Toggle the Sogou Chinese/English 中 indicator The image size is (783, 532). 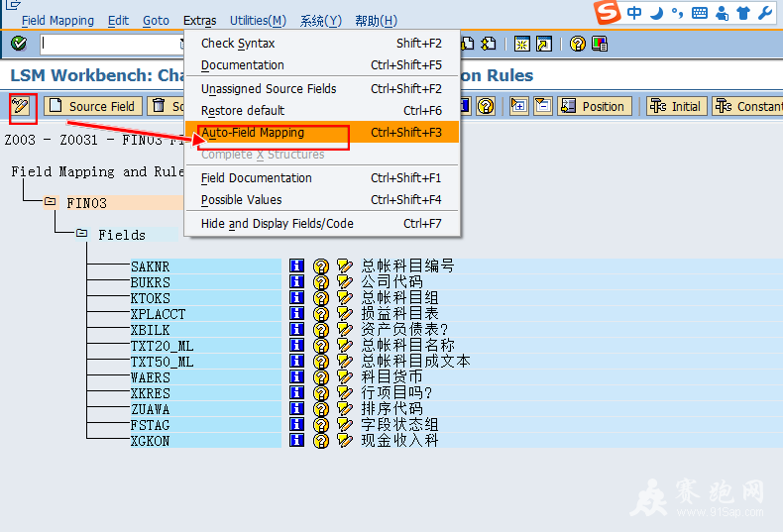coord(634,13)
